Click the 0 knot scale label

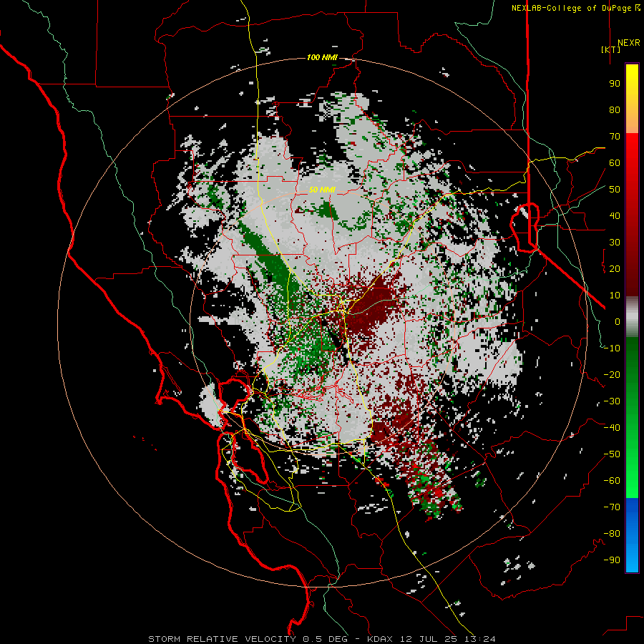point(618,322)
